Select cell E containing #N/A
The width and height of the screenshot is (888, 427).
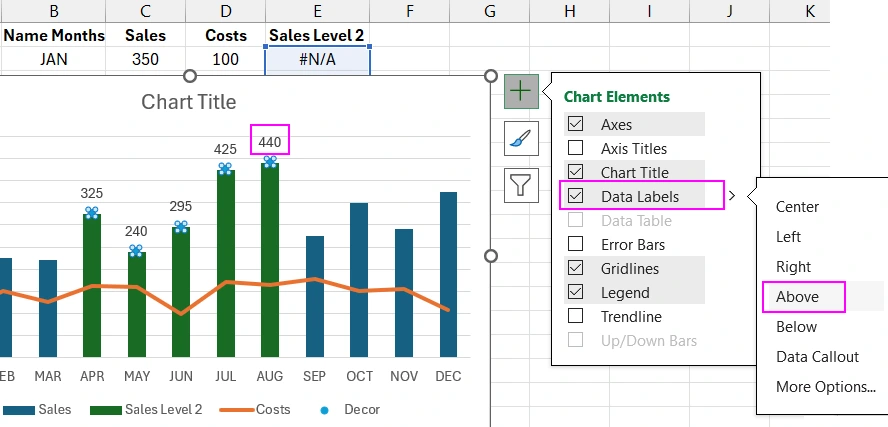pos(317,59)
